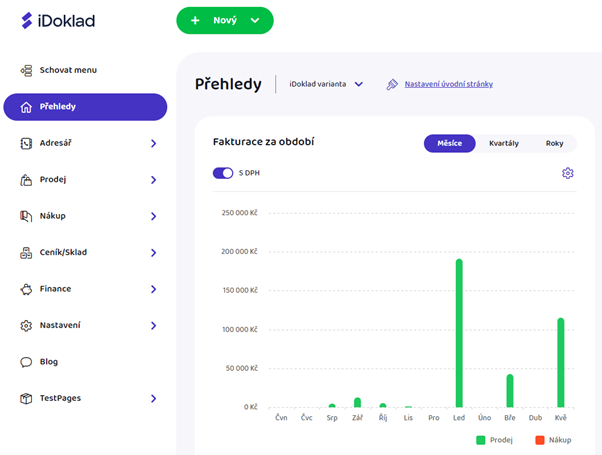The height and width of the screenshot is (455, 602).
Task: Click the Říj bar in chart
Action: (383, 405)
